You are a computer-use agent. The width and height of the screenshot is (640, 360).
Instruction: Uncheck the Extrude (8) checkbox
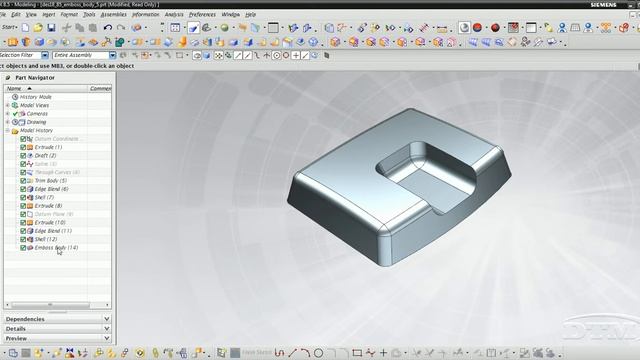(23, 206)
